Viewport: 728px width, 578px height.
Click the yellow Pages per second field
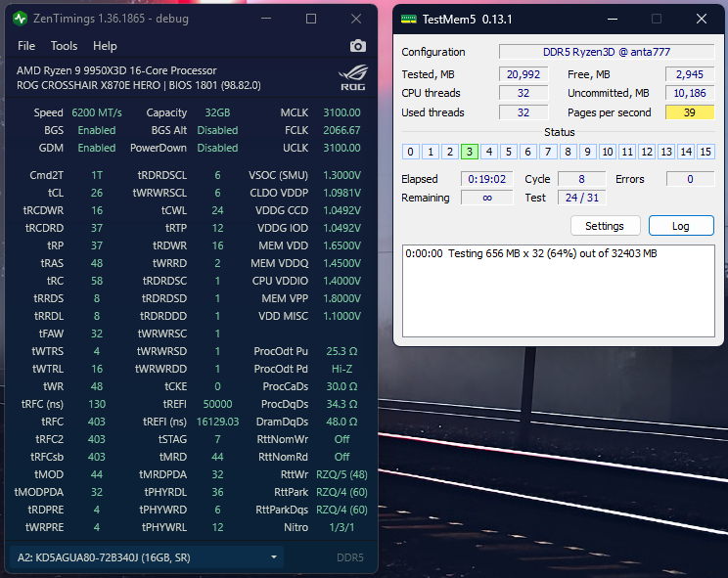tap(690, 112)
